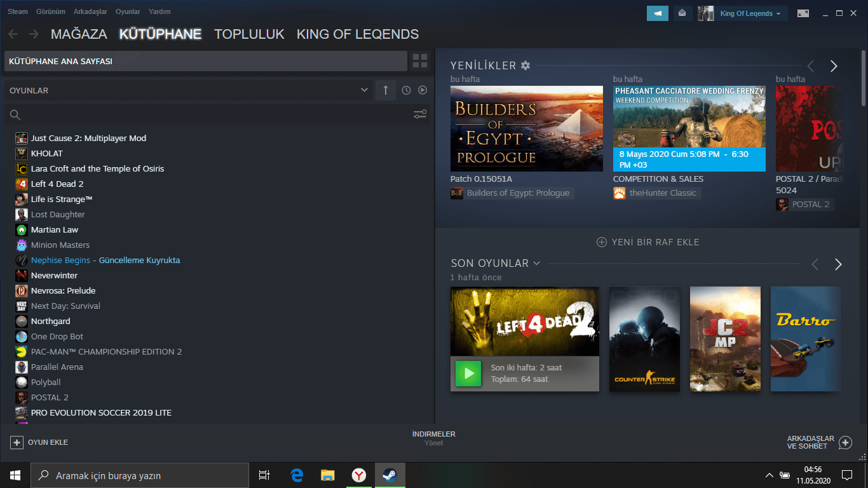Select the JC2 MP game cover

(x=725, y=339)
